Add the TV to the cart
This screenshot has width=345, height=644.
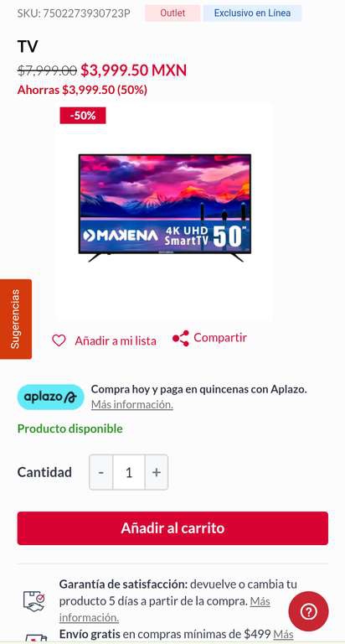point(172,528)
